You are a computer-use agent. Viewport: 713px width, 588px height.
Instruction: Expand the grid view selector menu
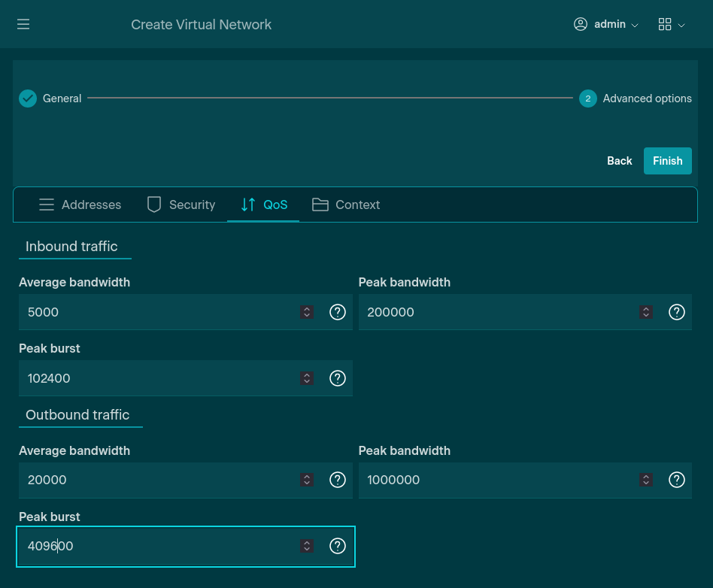pos(671,25)
